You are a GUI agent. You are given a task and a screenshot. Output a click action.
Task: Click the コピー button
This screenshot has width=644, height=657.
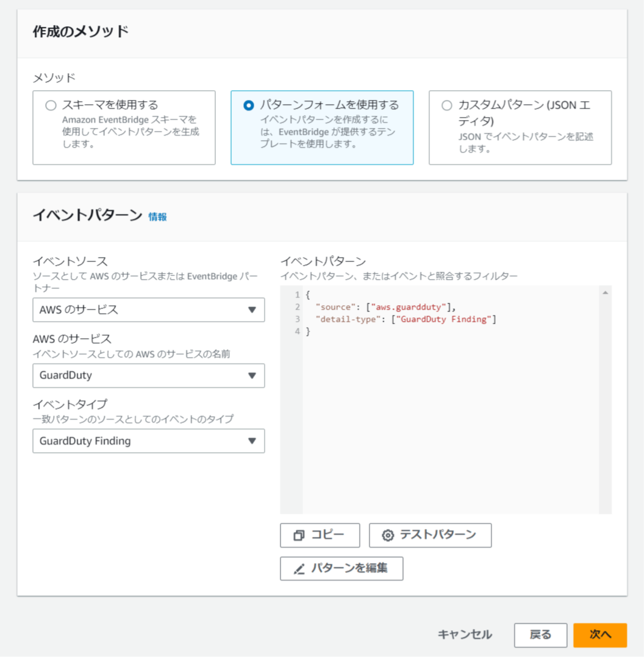click(x=320, y=535)
